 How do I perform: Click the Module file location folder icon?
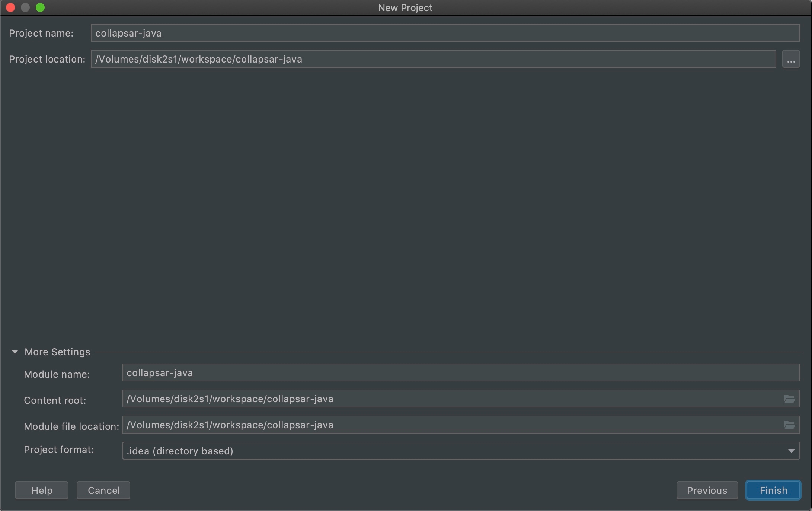click(789, 425)
